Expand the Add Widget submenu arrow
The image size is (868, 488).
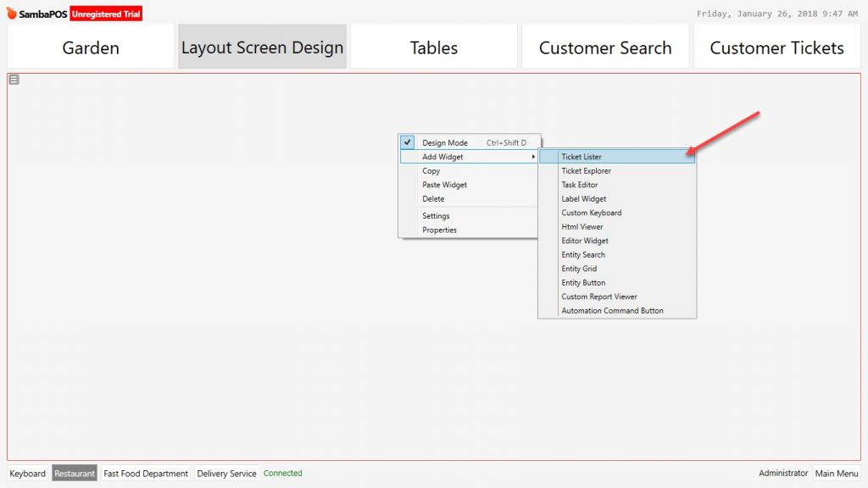click(533, 157)
